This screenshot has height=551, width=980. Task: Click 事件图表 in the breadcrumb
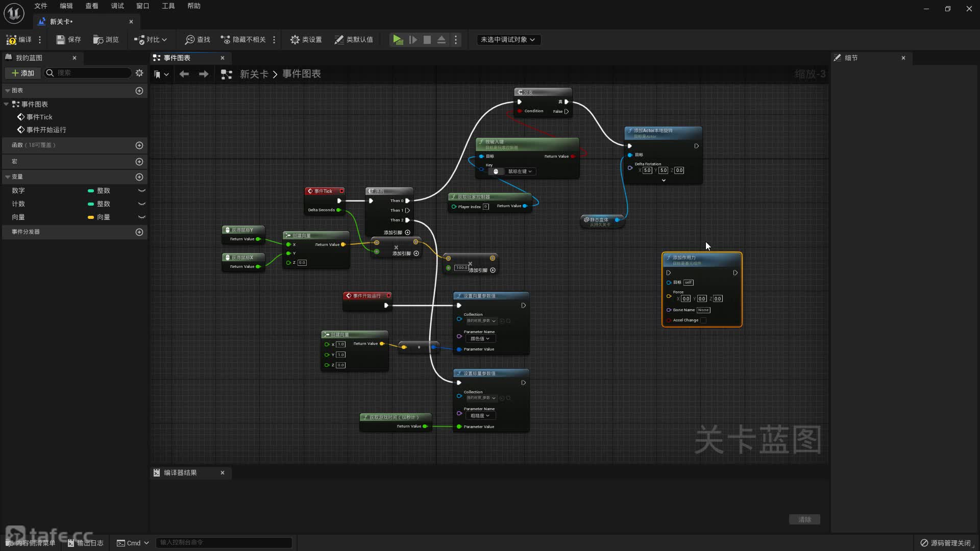[302, 74]
